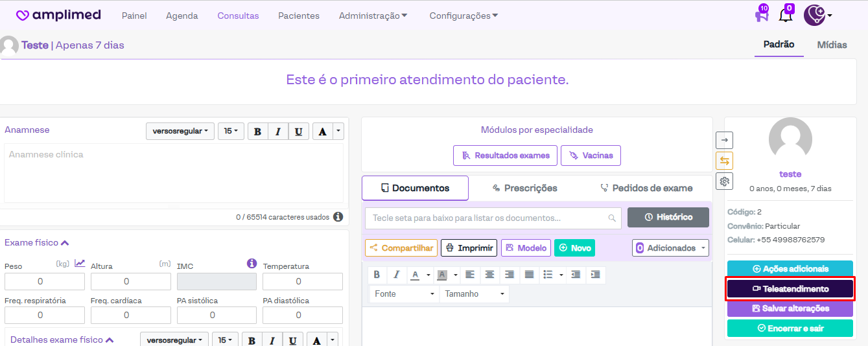Click the orange swap arrows icon
The height and width of the screenshot is (346, 868).
[x=724, y=161]
